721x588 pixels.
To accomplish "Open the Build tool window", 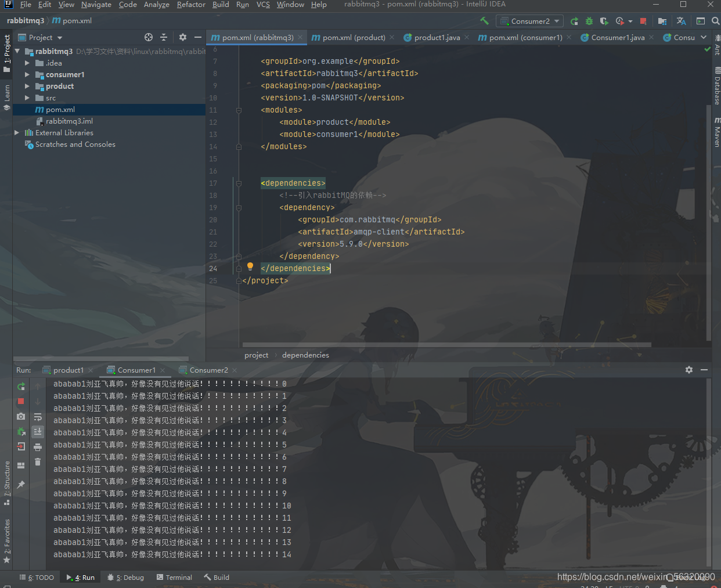I will point(217,578).
